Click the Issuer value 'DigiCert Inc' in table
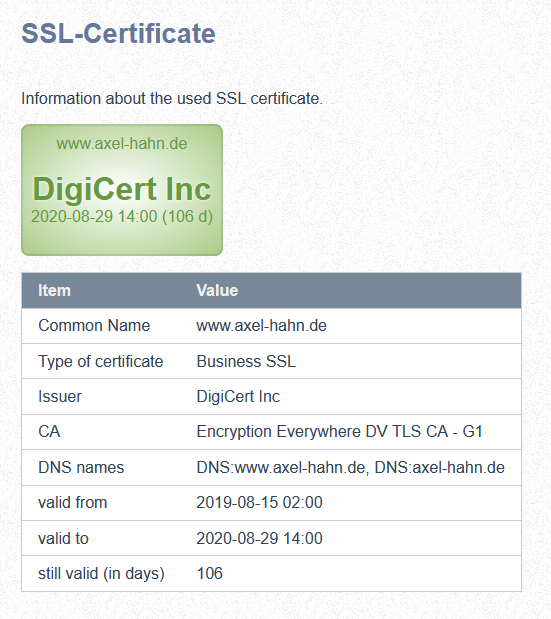 238,396
